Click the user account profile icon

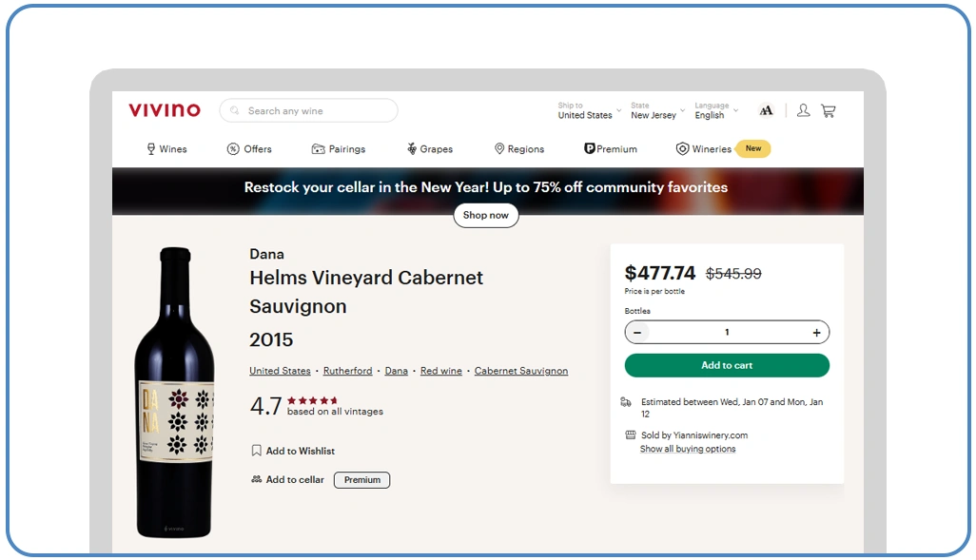pos(803,111)
